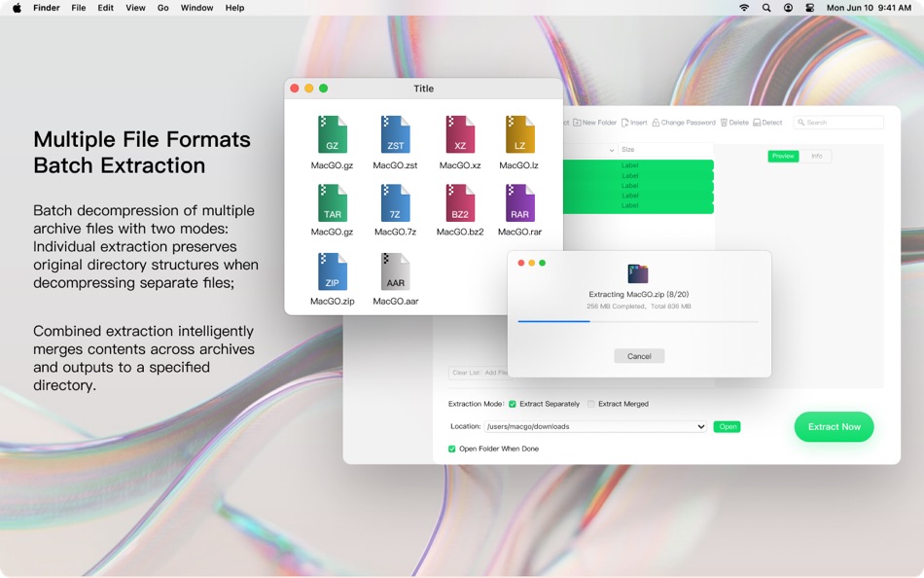This screenshot has width=924, height=578.
Task: Open the Help menu
Action: pos(234,8)
